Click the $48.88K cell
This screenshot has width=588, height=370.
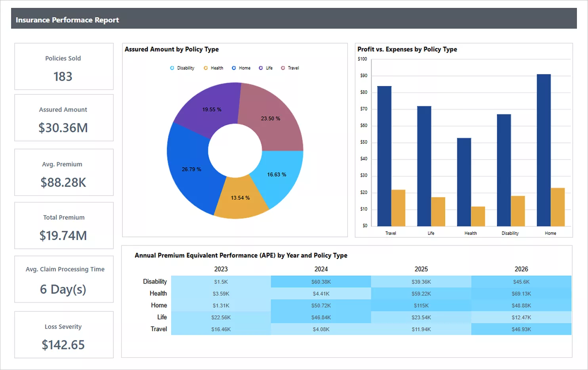(x=521, y=305)
